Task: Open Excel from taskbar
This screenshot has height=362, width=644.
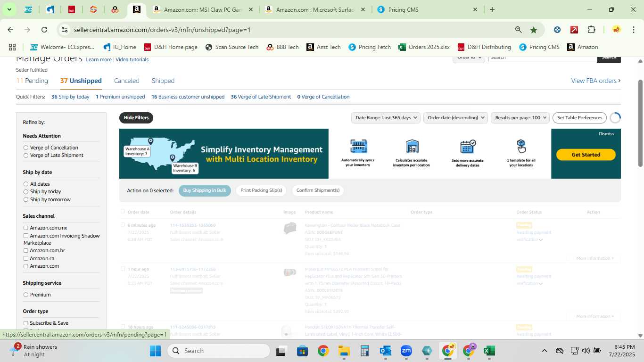Action: (489, 351)
